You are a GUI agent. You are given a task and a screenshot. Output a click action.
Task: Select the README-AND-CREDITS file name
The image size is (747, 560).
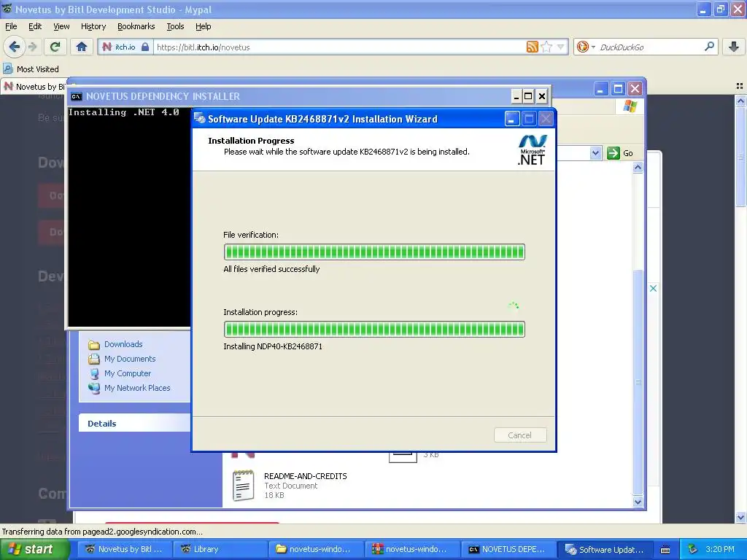coord(306,475)
